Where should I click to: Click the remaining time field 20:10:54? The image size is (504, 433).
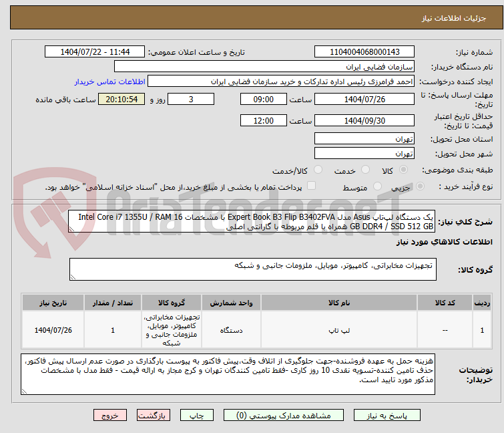[121, 99]
